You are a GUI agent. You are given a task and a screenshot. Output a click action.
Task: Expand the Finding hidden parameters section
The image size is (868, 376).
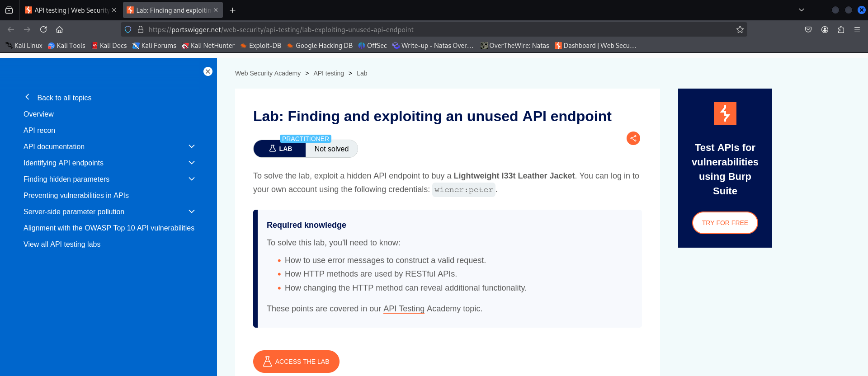click(192, 179)
